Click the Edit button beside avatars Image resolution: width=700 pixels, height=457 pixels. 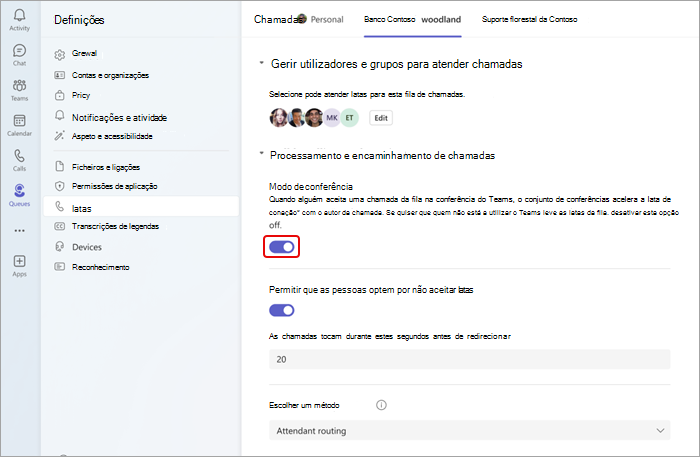[x=381, y=118]
